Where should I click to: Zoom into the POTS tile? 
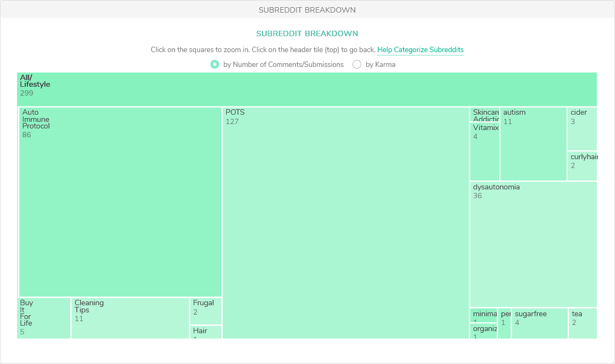(345, 223)
